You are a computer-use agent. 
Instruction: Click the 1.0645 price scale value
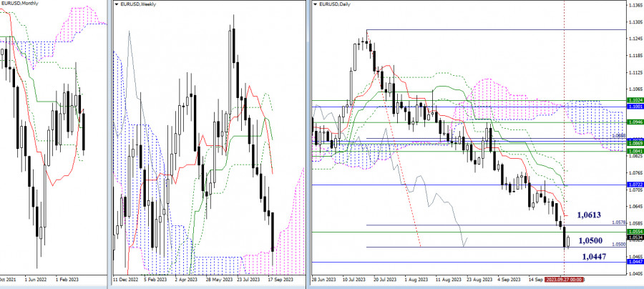click(635, 207)
